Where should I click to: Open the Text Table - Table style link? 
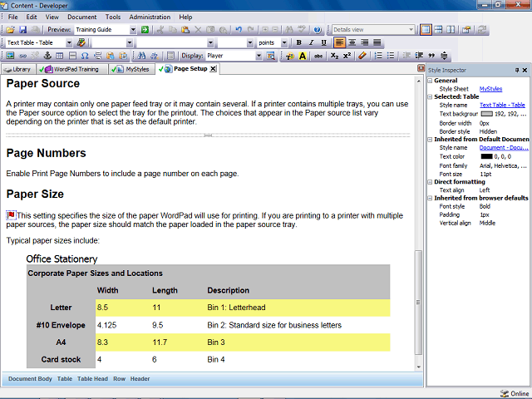(502, 106)
